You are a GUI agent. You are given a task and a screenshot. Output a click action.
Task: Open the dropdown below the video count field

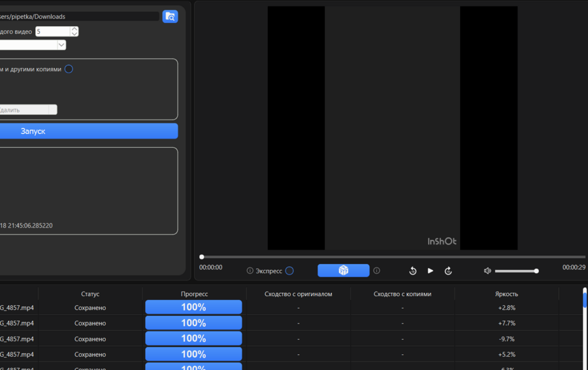pos(61,45)
